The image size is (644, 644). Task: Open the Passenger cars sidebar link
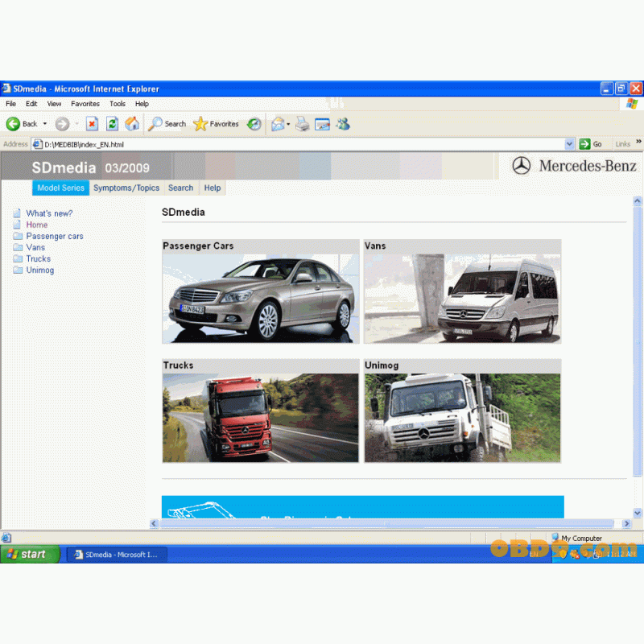point(55,236)
